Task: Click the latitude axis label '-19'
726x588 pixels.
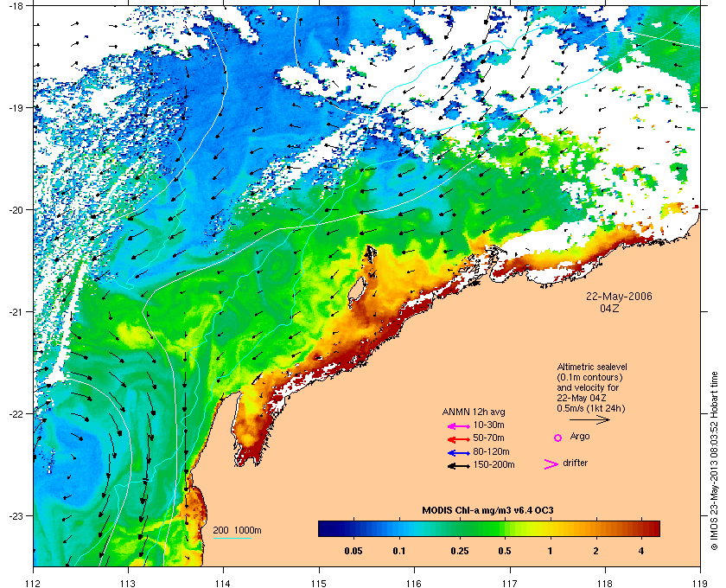Action: (x=16, y=108)
